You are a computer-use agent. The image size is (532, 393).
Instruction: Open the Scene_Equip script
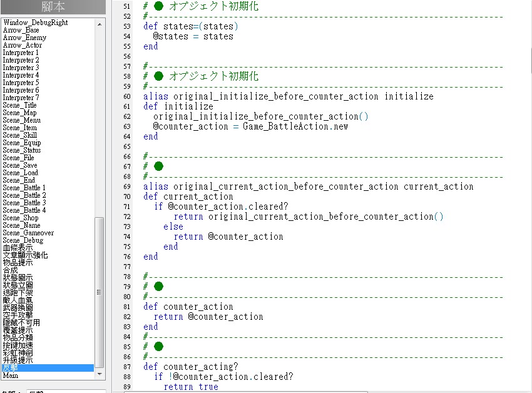tap(22, 143)
